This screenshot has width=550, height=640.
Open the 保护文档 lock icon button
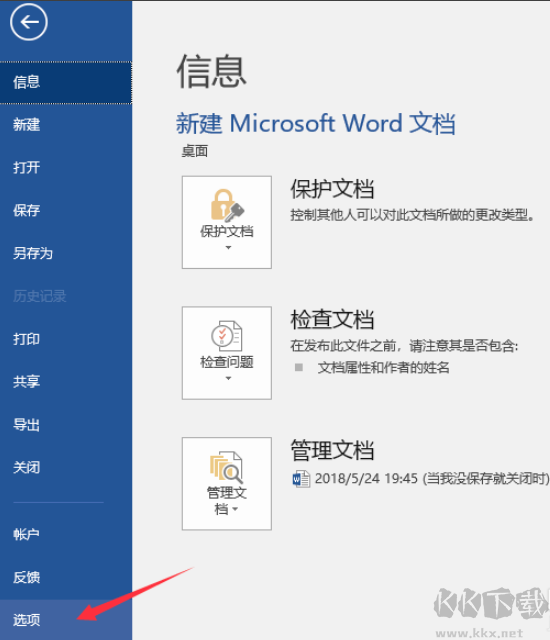[227, 222]
